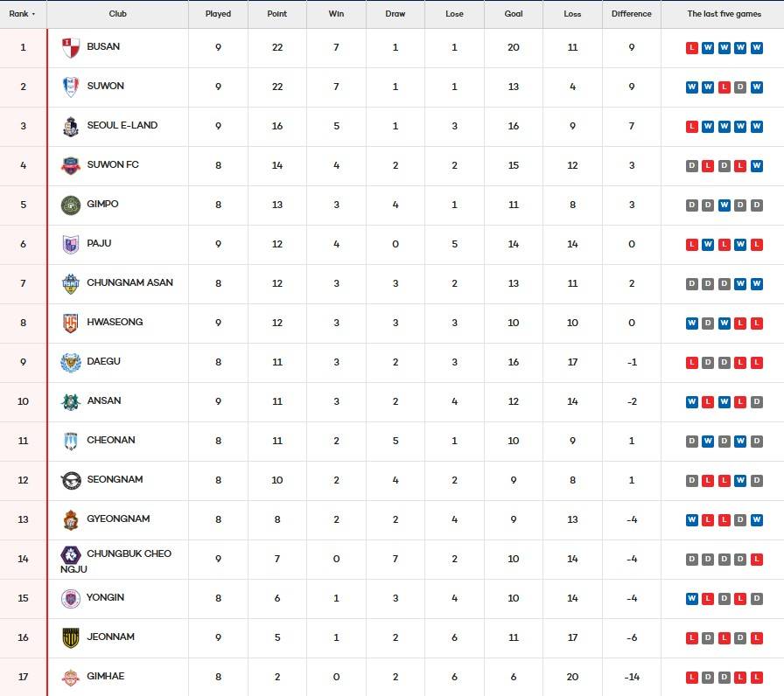Image resolution: width=784 pixels, height=696 pixels.
Task: Sort table using Rank dropdown arrow
Action: click(x=33, y=15)
